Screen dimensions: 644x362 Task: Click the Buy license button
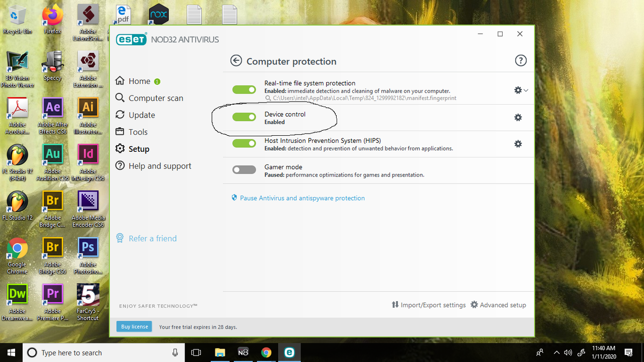[x=134, y=326]
